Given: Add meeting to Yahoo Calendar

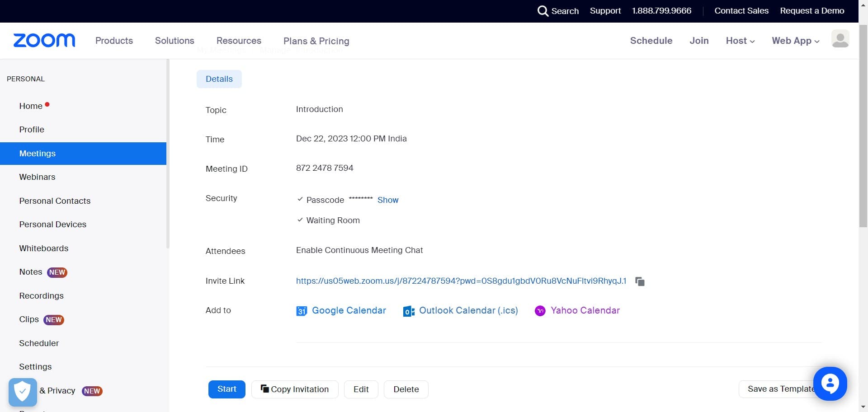Looking at the screenshot, I should point(585,310).
